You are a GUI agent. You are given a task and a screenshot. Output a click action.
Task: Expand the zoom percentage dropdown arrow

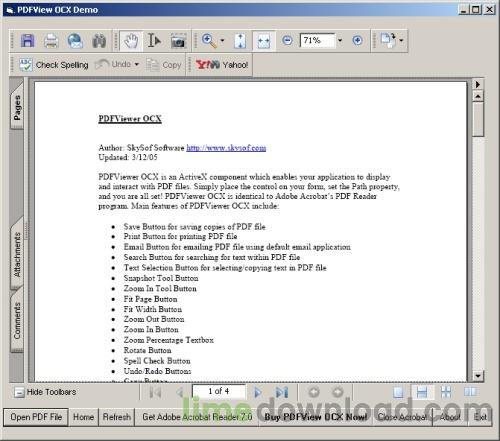(x=340, y=40)
